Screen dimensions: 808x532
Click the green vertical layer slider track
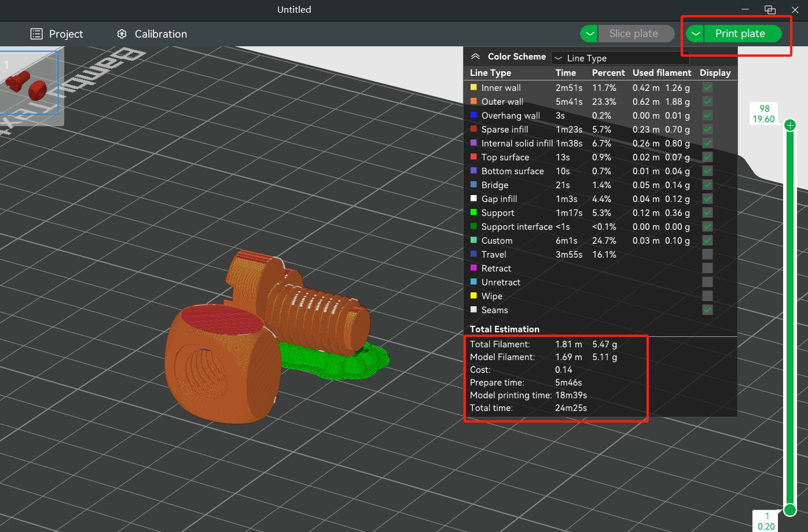pyautogui.click(x=790, y=317)
